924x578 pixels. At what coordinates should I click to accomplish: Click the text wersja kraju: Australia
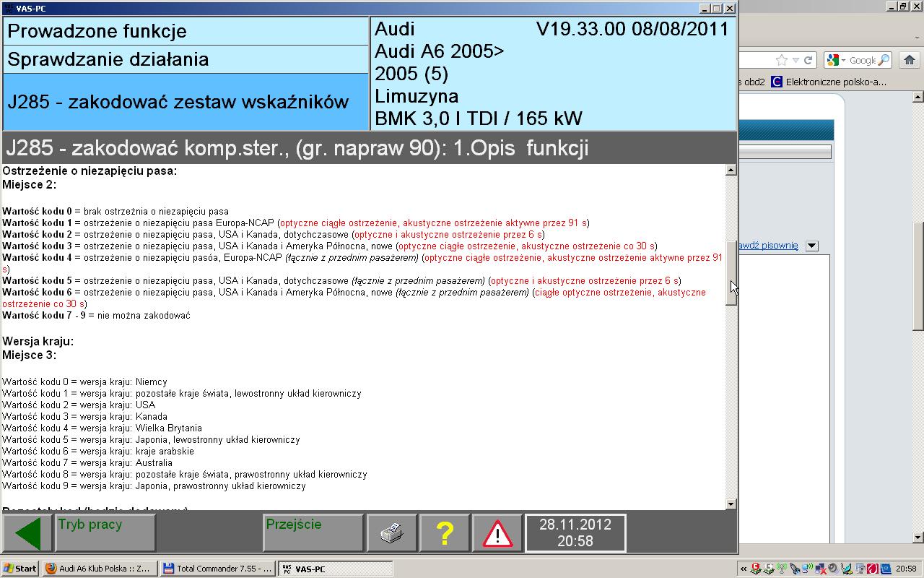[126, 462]
